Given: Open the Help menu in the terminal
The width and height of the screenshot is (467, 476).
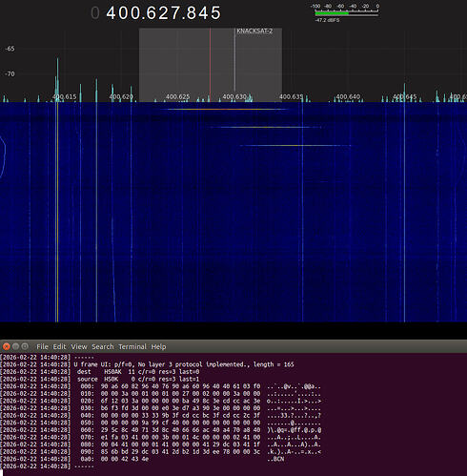Looking at the screenshot, I should (158, 346).
